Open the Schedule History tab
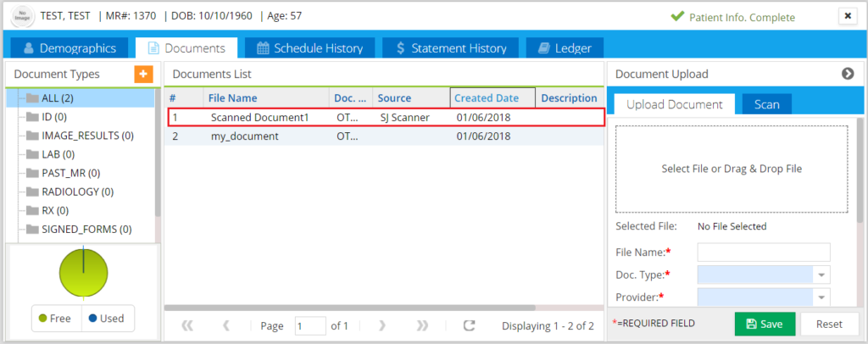This screenshot has height=344, width=868. point(310,48)
